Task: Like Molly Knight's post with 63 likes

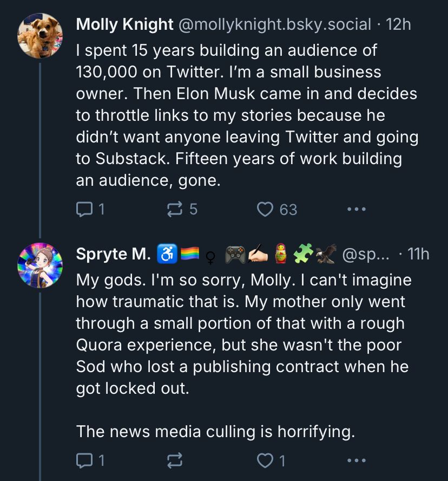Action: [265, 209]
